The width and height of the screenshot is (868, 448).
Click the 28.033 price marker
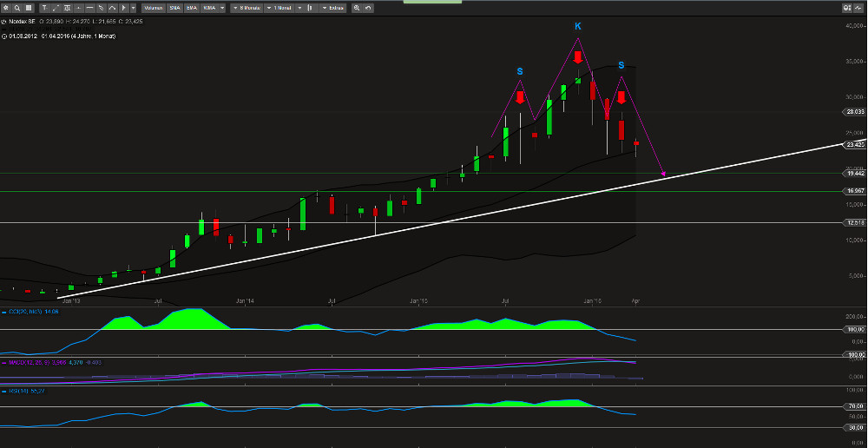tap(852, 111)
